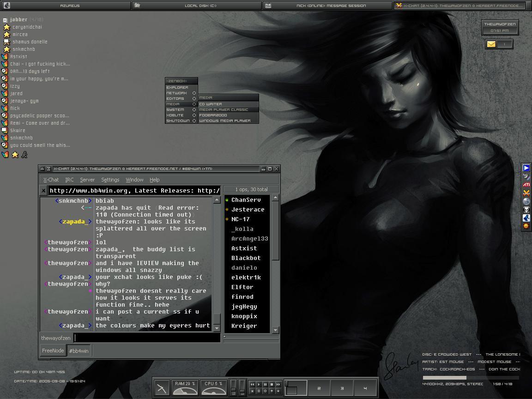Viewport: 532px width, 399px height.
Task: Pause the music playback
Action: click(265, 384)
